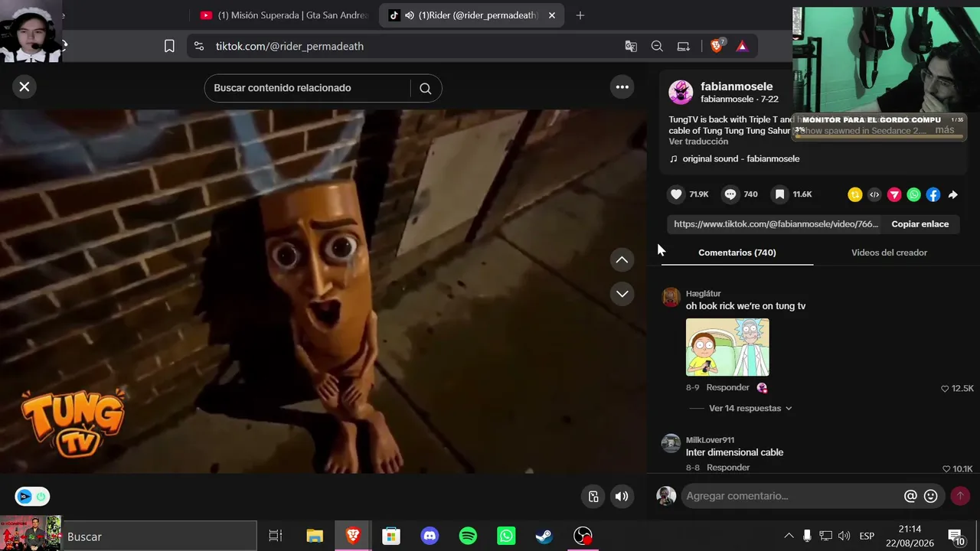Post the comment with the red arrow button

tap(960, 496)
